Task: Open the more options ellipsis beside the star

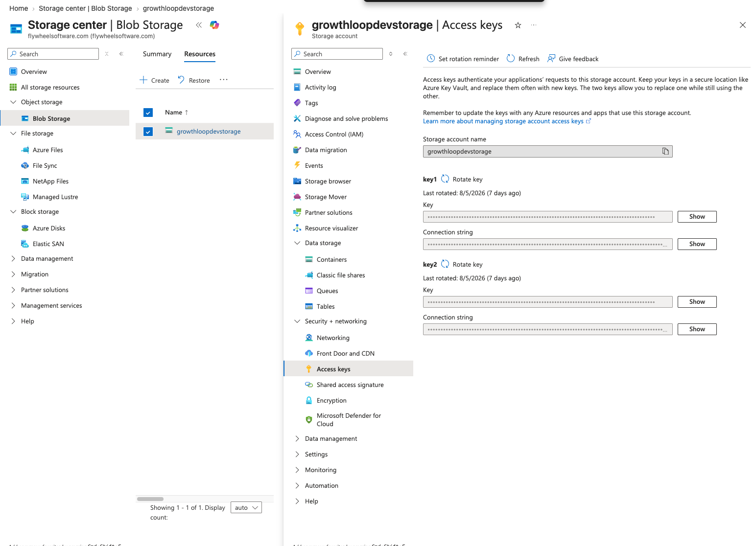Action: (534, 25)
